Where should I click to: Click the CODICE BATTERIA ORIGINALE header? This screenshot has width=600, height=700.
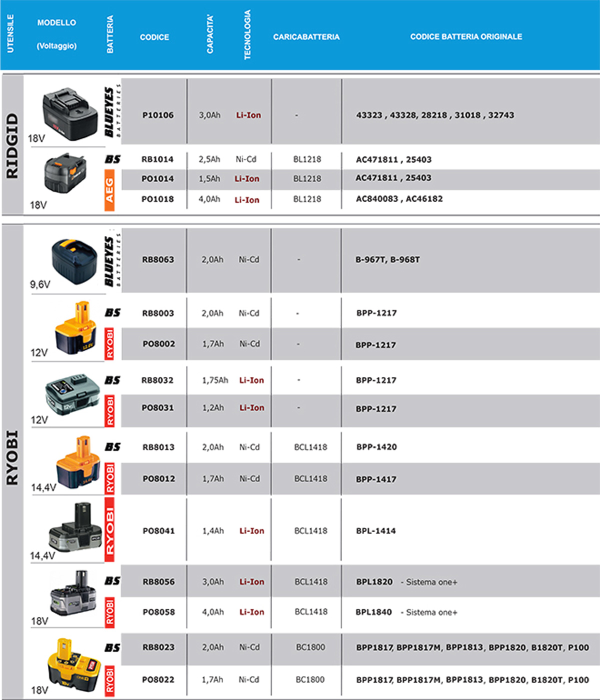tap(466, 36)
